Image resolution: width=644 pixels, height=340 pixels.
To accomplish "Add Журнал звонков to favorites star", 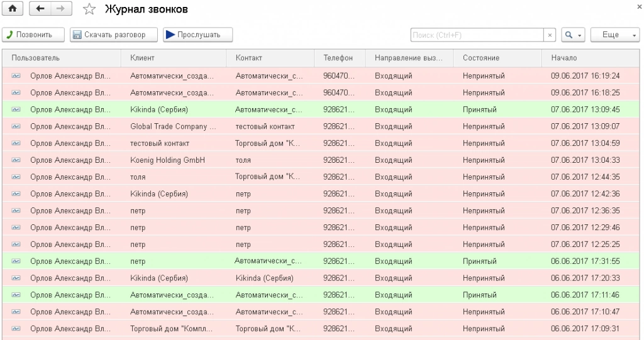I will 89,9.
